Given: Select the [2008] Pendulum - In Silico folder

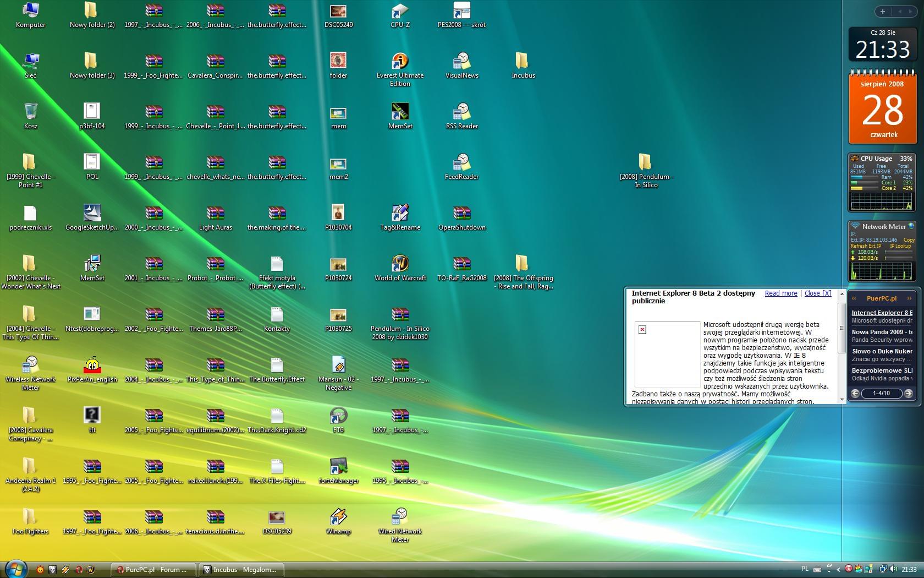Looking at the screenshot, I should [x=646, y=171].
